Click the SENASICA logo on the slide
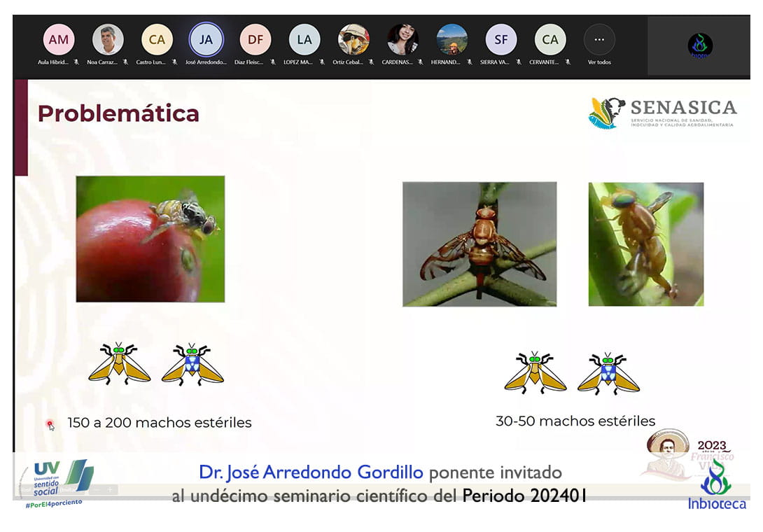Viewport: 763px width, 532px height. point(662,113)
